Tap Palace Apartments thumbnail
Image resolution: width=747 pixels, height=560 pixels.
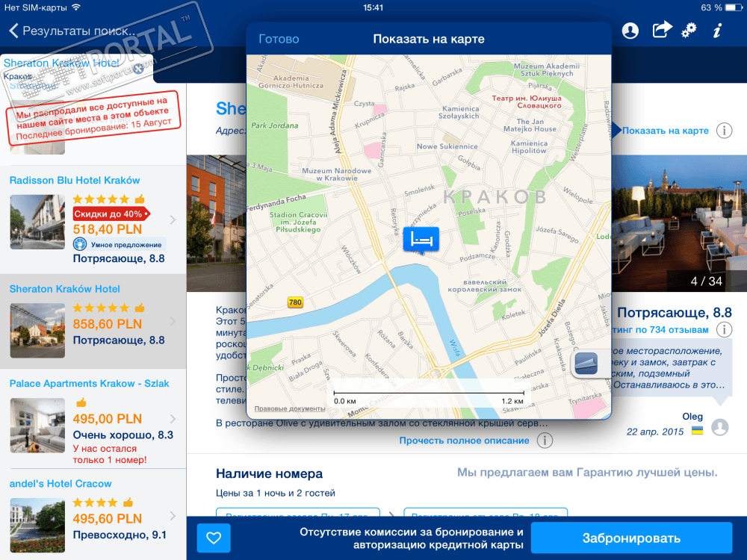37,426
